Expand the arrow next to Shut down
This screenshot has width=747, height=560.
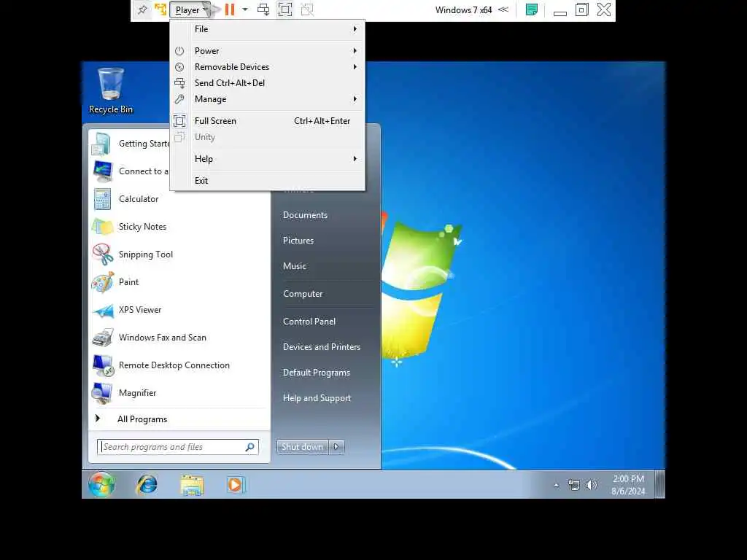click(336, 447)
